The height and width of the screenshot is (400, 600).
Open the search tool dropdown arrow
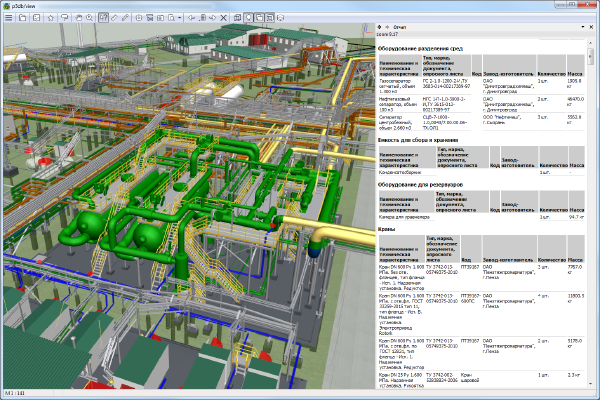click(179, 17)
